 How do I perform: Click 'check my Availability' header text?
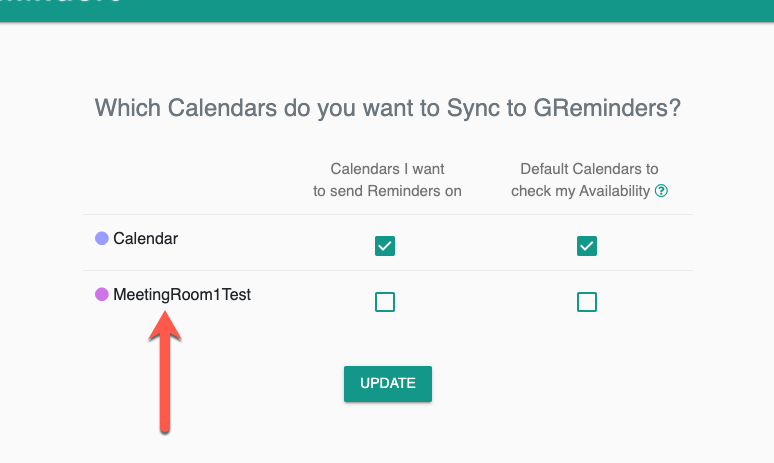pyautogui.click(x=580, y=191)
